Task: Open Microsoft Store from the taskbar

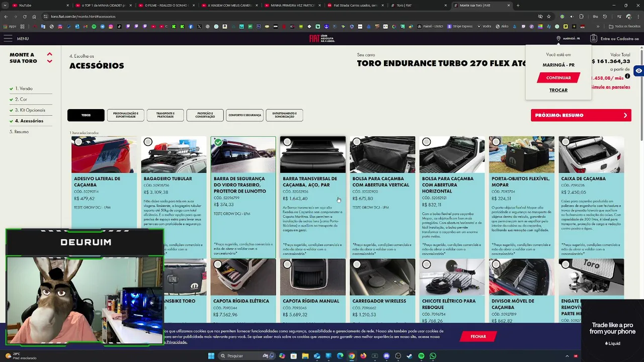Action: click(x=293, y=356)
